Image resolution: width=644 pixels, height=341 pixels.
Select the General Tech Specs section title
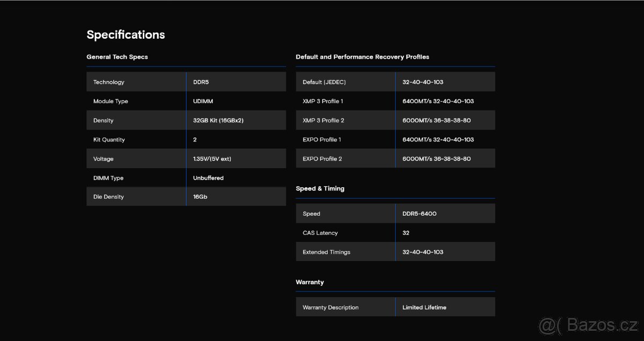(117, 57)
